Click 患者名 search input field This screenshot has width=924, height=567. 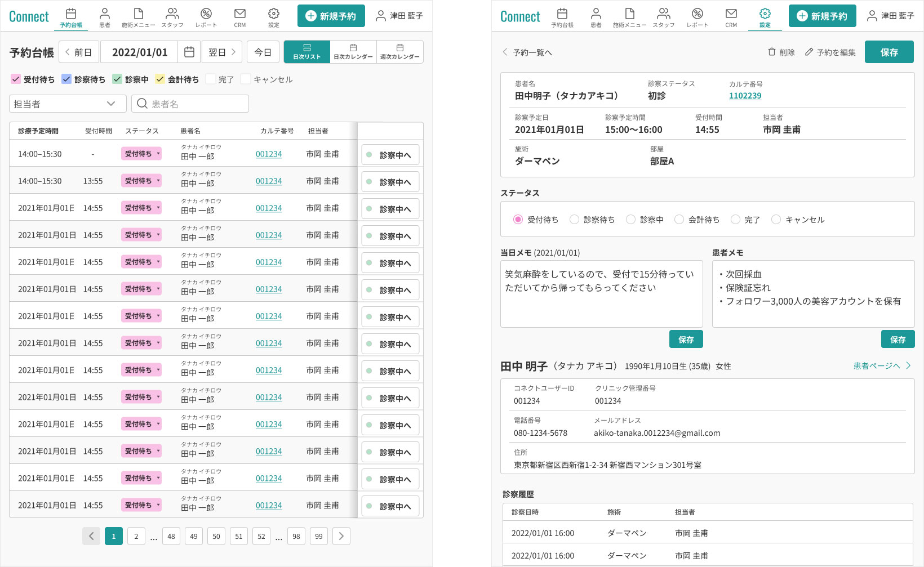coord(190,104)
